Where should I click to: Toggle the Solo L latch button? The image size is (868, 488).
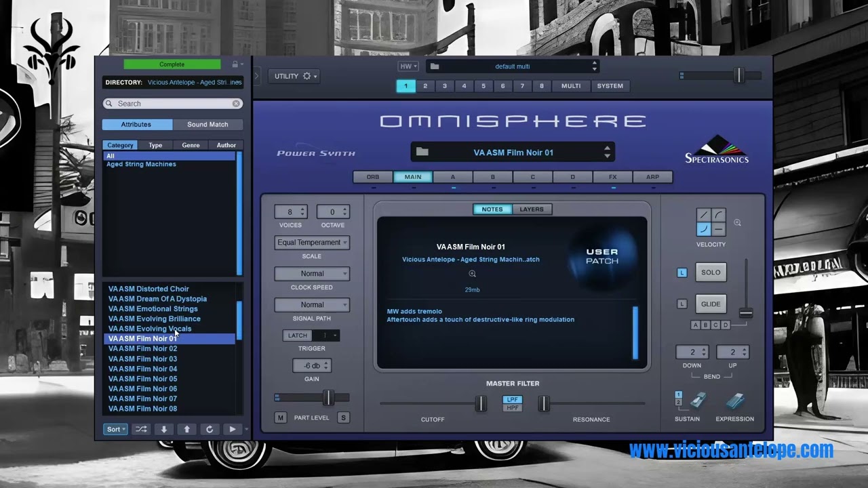pos(682,272)
